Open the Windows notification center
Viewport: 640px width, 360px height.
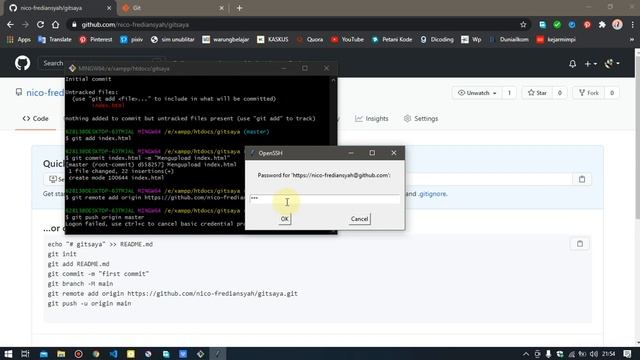pos(627,354)
